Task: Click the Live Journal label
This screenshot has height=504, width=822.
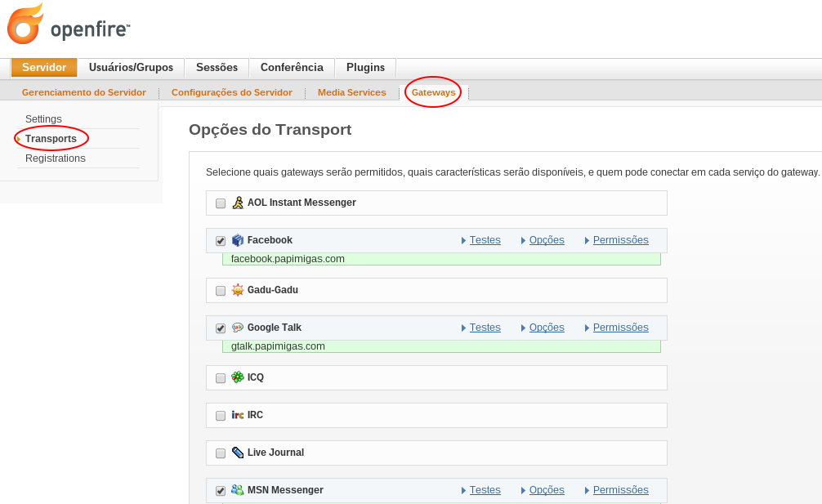Action: tap(275, 453)
